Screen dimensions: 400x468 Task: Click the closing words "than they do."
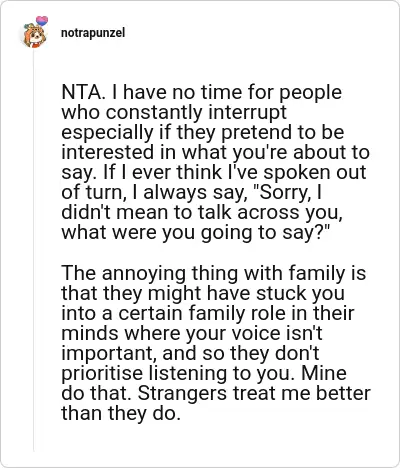click(x=121, y=413)
